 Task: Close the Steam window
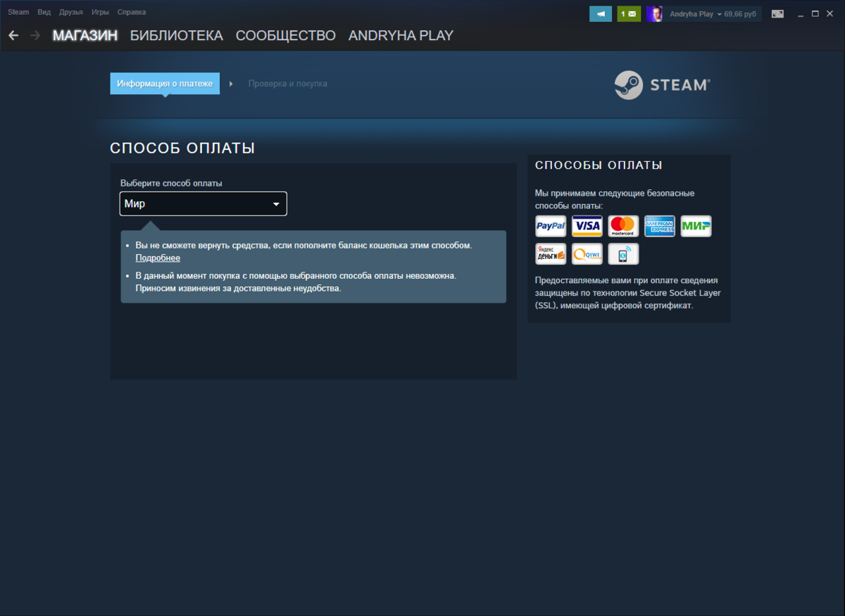(x=830, y=13)
